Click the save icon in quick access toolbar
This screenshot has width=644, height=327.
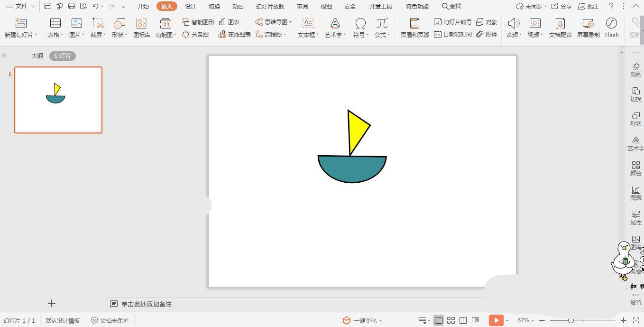pyautogui.click(x=48, y=6)
